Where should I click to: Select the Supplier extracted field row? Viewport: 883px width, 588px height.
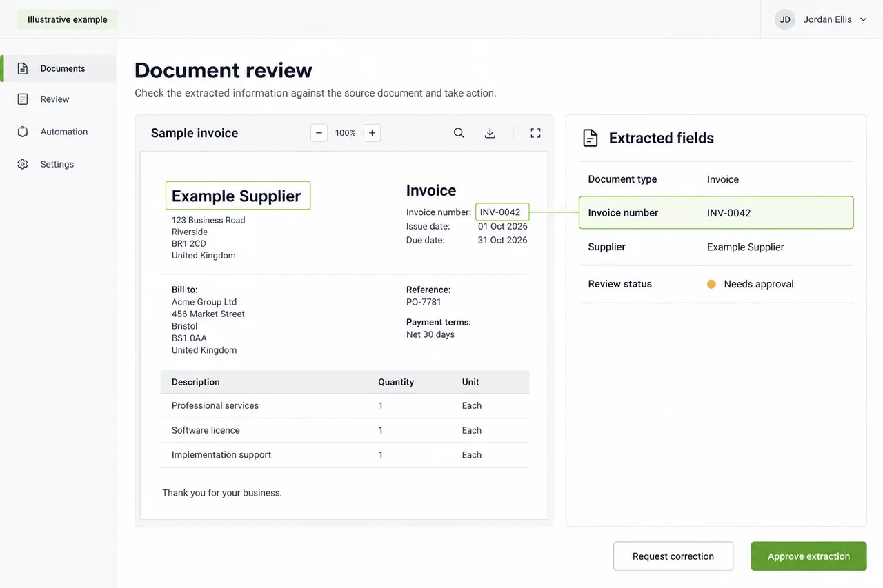click(x=716, y=247)
